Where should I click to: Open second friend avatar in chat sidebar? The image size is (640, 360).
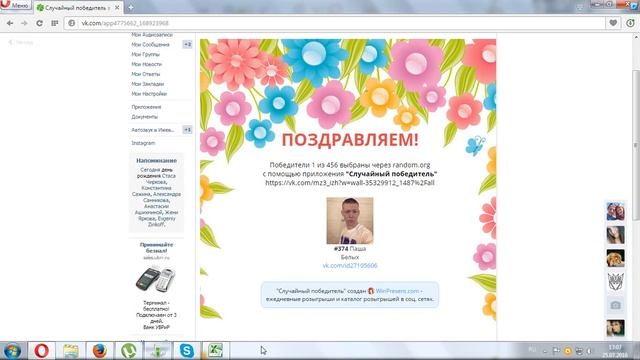pyautogui.click(x=615, y=235)
